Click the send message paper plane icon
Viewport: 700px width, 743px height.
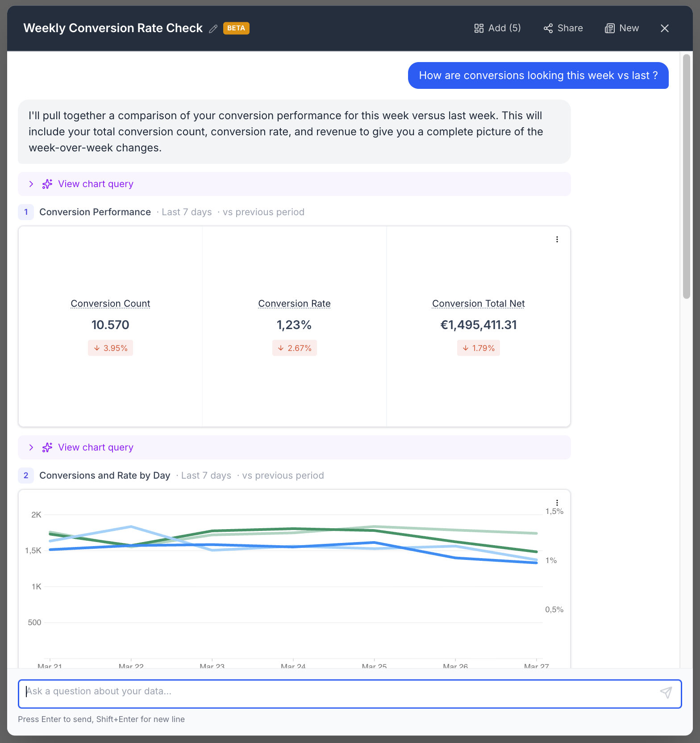click(x=666, y=693)
